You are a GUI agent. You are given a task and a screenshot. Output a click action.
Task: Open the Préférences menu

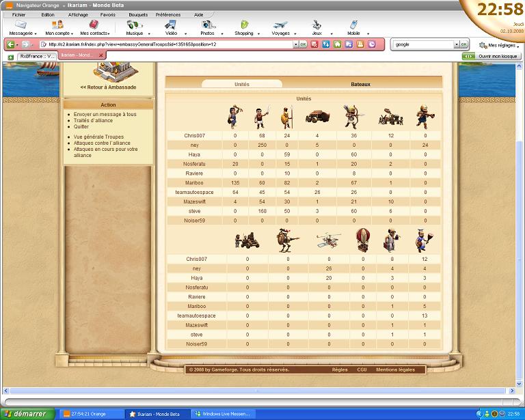tap(168, 15)
